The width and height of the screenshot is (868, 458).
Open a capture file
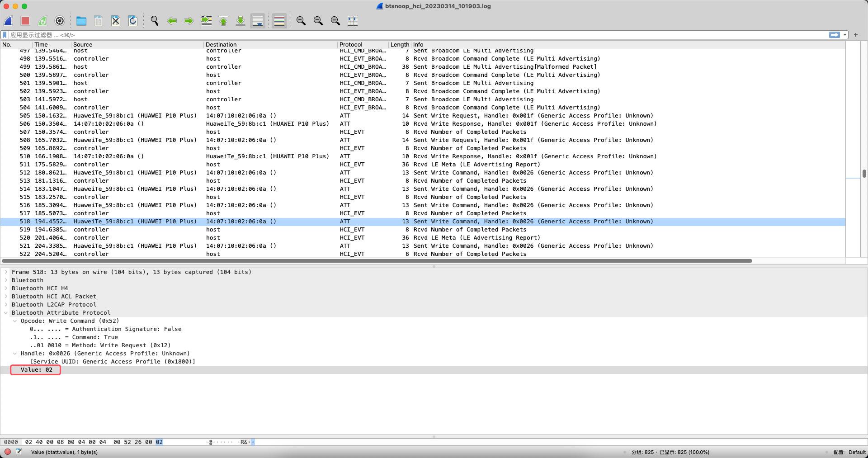coord(81,21)
